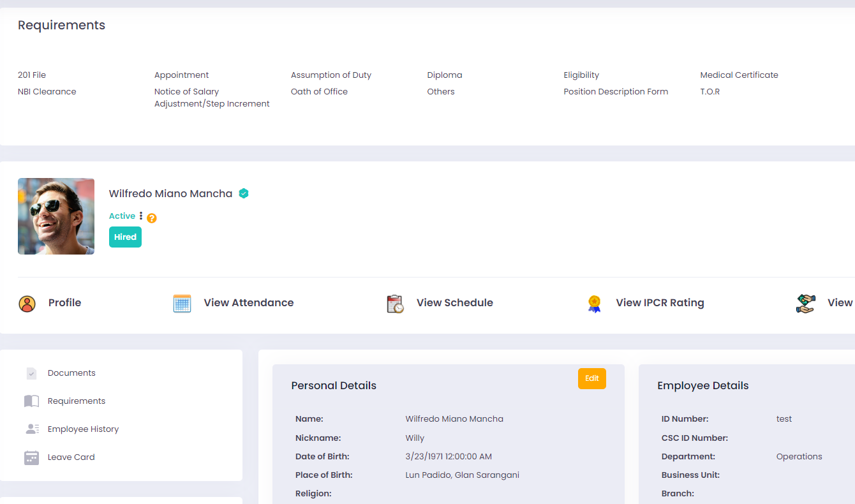Viewport: 855px width, 504px height.
Task: Select the 201 File requirement
Action: [x=32, y=75]
